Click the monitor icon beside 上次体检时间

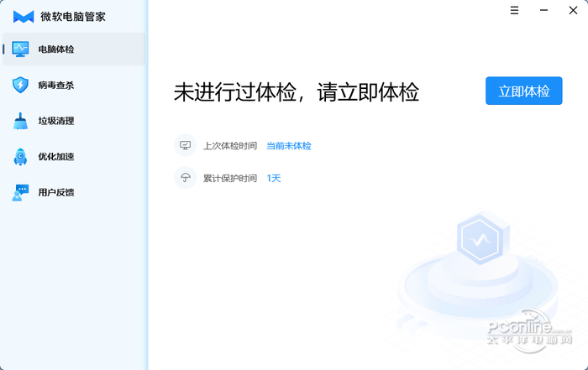click(186, 145)
